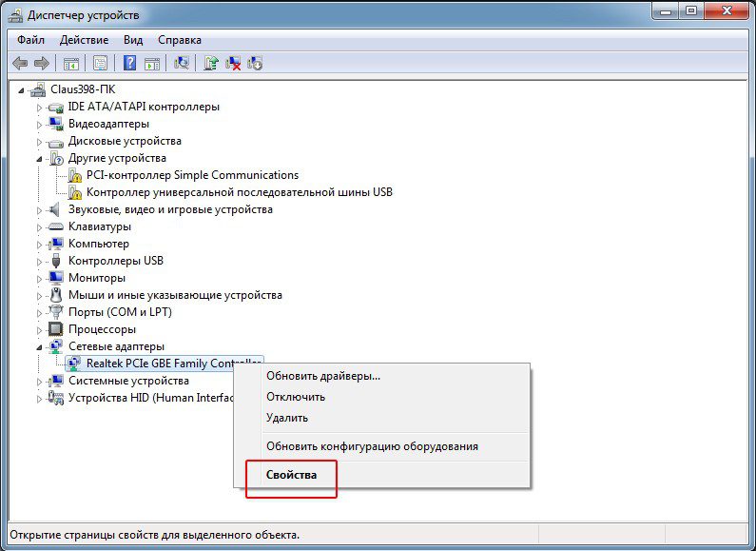Click the Back arrow in the toolbar
756x551 pixels.
click(x=20, y=63)
